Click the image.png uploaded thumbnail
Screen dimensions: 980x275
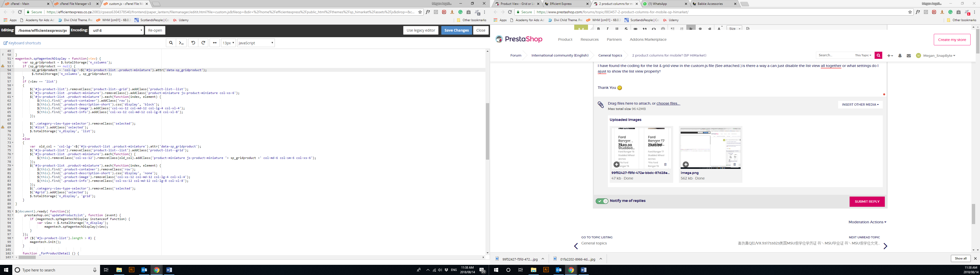710,148
